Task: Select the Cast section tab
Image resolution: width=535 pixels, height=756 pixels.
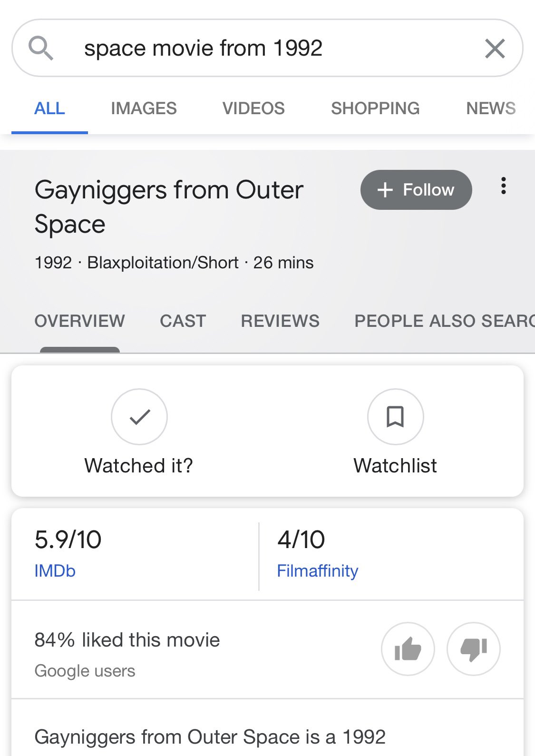Action: coord(183,321)
